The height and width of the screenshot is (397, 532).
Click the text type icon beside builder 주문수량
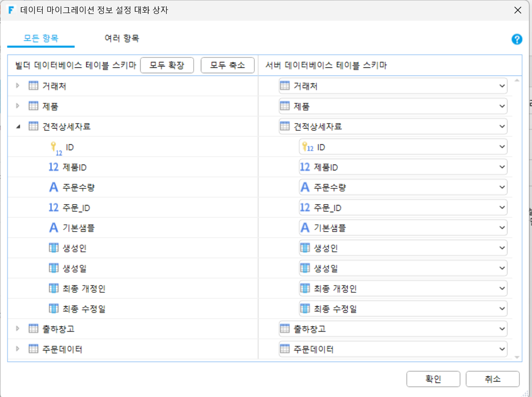tap(53, 187)
